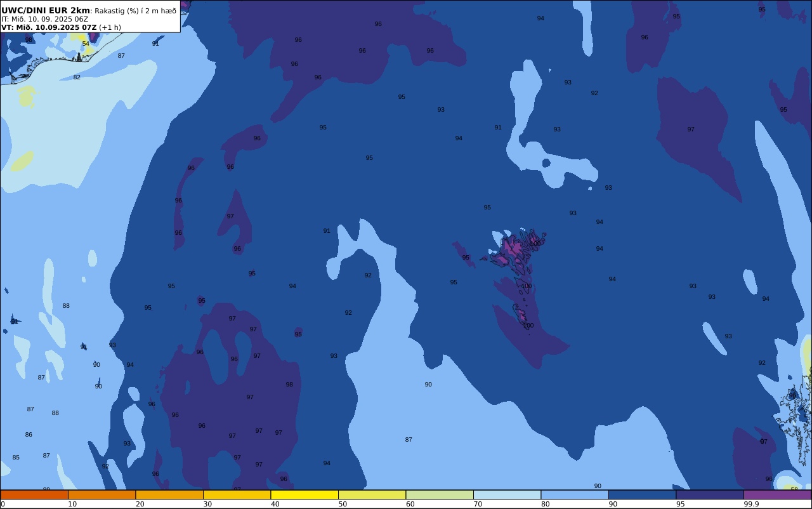Click the "Rakastig (%) í 2 m hæð" label
Screen dimensions: 812x509
[136, 11]
